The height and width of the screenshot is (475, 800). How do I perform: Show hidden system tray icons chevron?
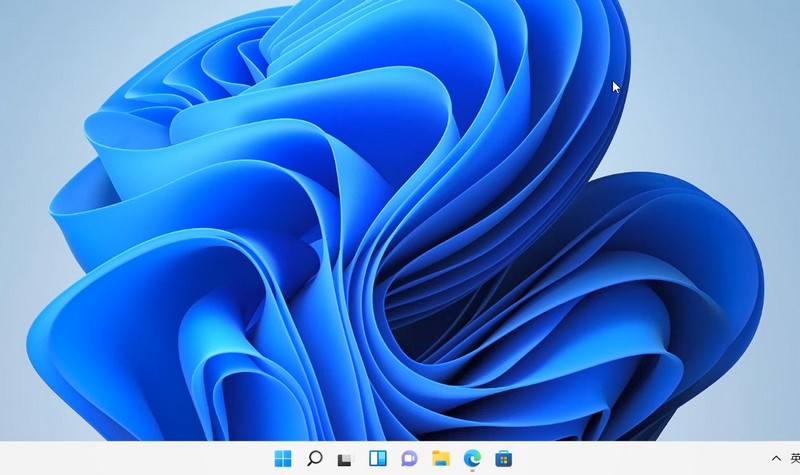click(776, 458)
